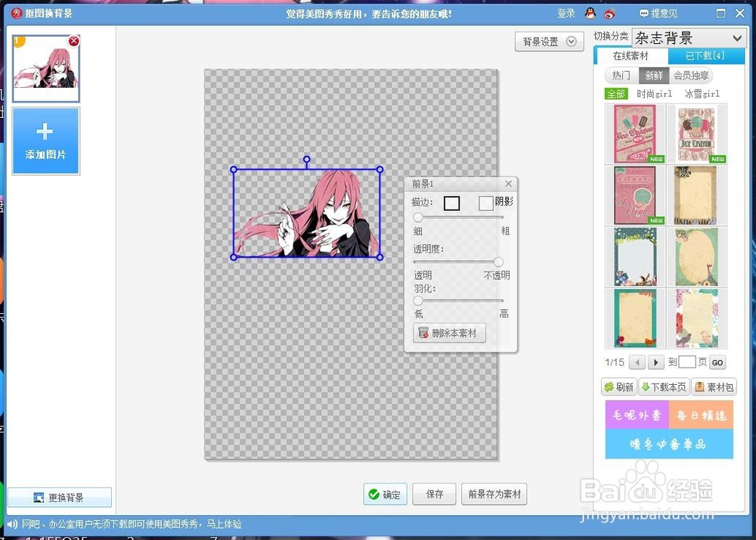Click the GO page button
The image size is (756, 540).
coord(717,362)
